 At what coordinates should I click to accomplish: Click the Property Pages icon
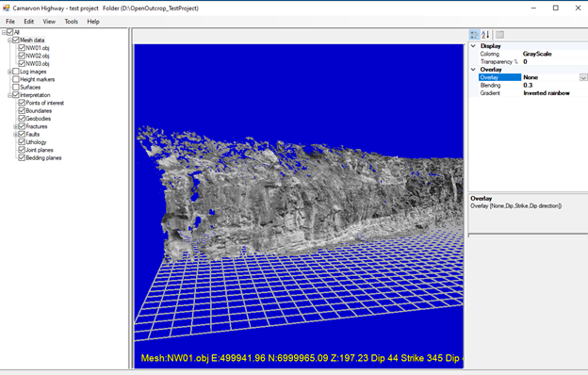pyautogui.click(x=499, y=35)
